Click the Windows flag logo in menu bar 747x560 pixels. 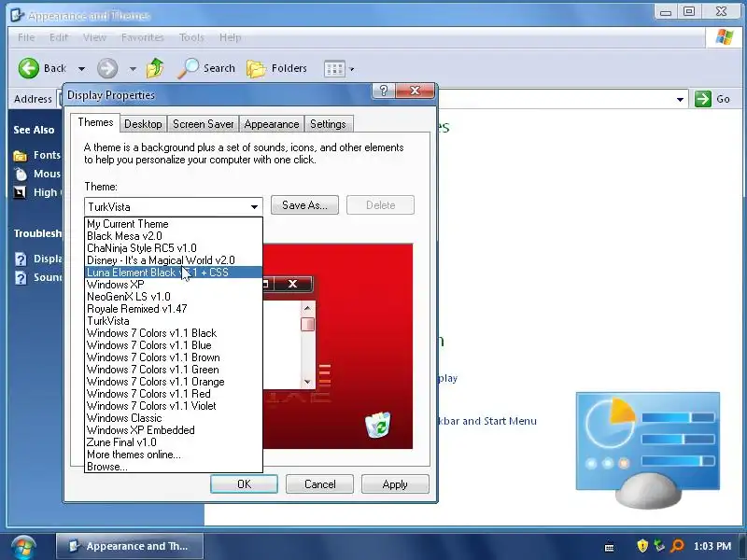pos(725,37)
